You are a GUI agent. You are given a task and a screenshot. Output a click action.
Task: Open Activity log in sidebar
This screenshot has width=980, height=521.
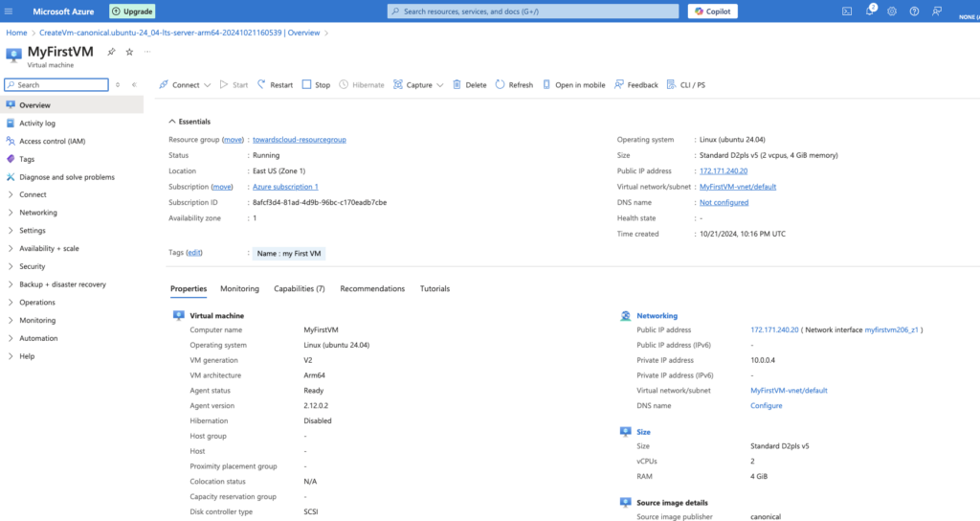[x=37, y=124]
